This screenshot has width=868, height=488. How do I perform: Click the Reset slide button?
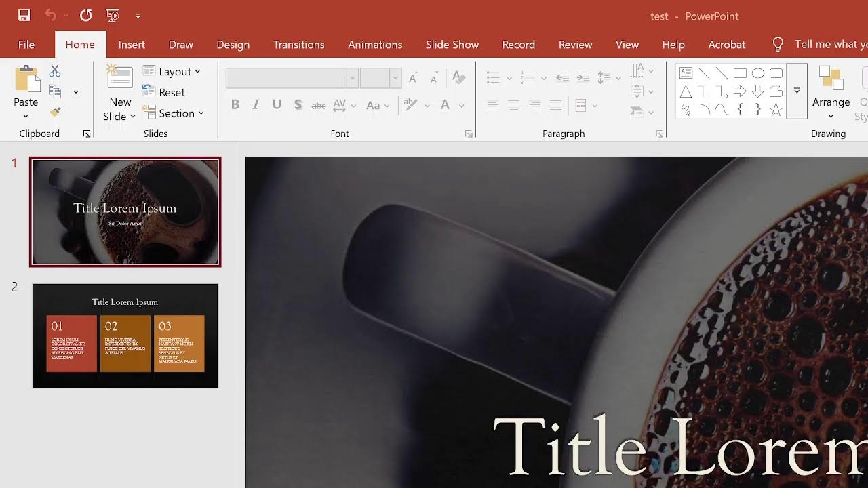click(x=163, y=92)
